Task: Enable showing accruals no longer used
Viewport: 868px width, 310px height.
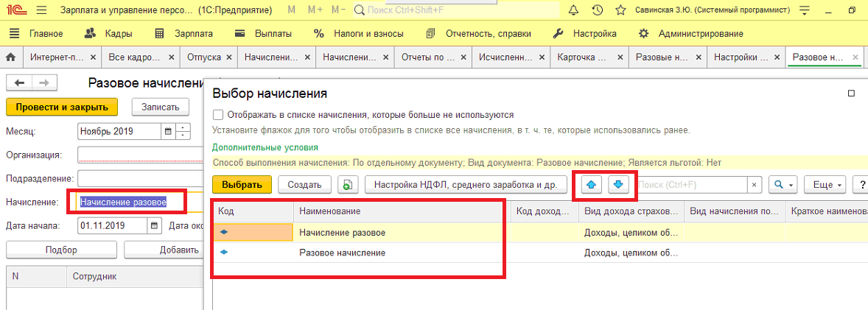Action: pos(217,115)
